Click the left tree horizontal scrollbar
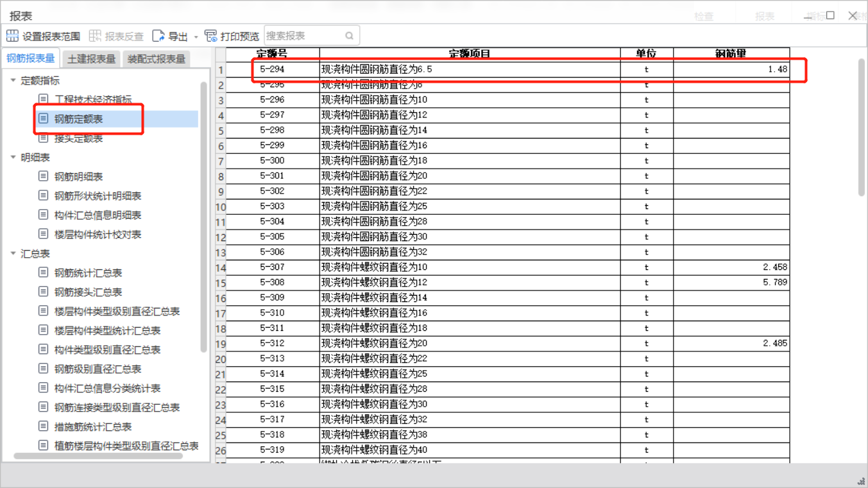The image size is (868, 488). tap(98, 457)
